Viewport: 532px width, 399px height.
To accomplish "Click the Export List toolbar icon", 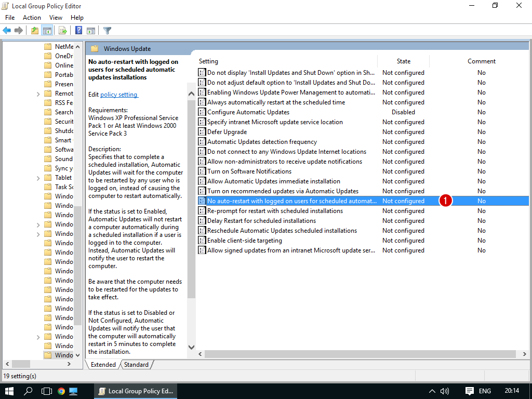I will 62,31.
